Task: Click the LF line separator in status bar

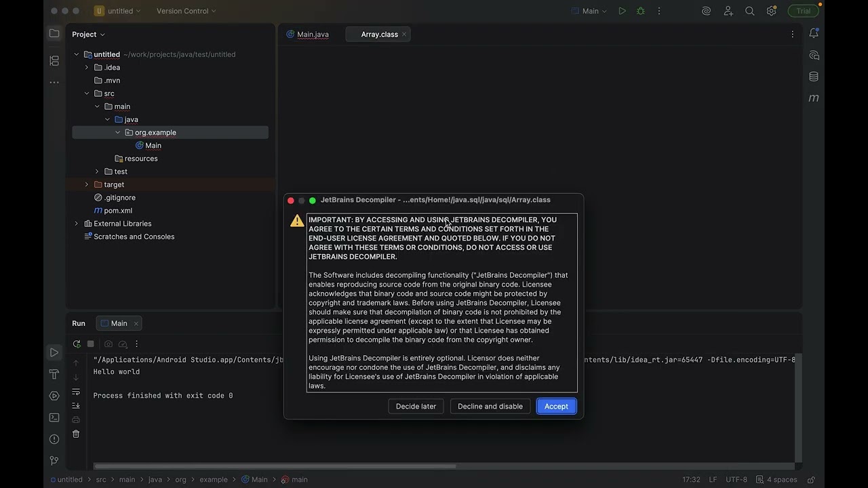Action: [713, 480]
